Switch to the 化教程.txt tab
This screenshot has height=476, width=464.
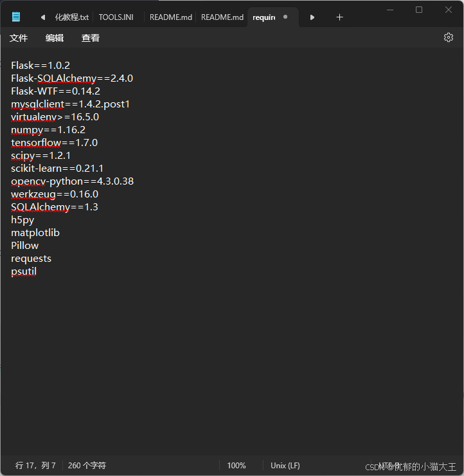pyautogui.click(x=72, y=17)
